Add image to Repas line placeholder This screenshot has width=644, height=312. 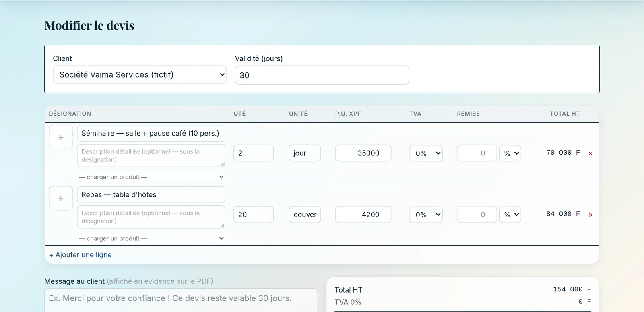(x=61, y=198)
